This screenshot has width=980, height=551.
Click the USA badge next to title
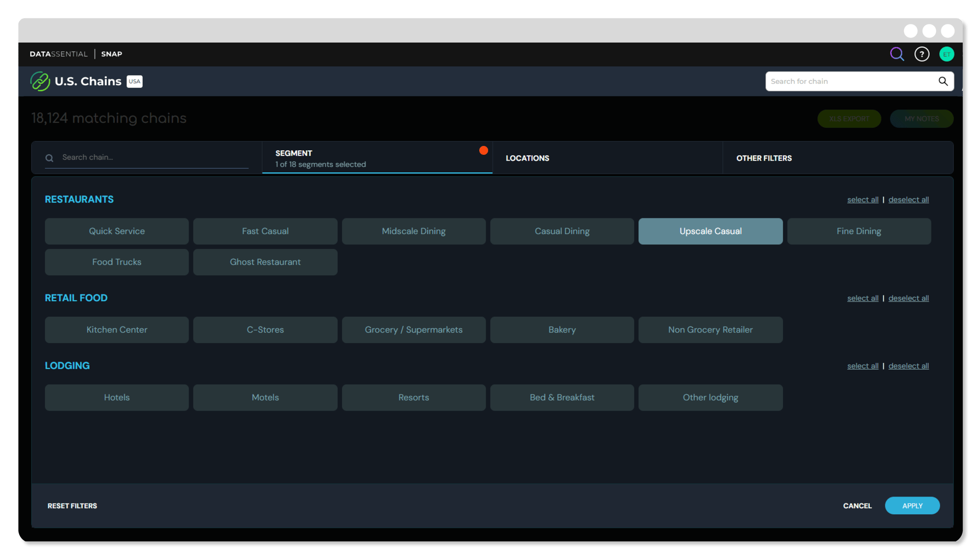coord(134,81)
